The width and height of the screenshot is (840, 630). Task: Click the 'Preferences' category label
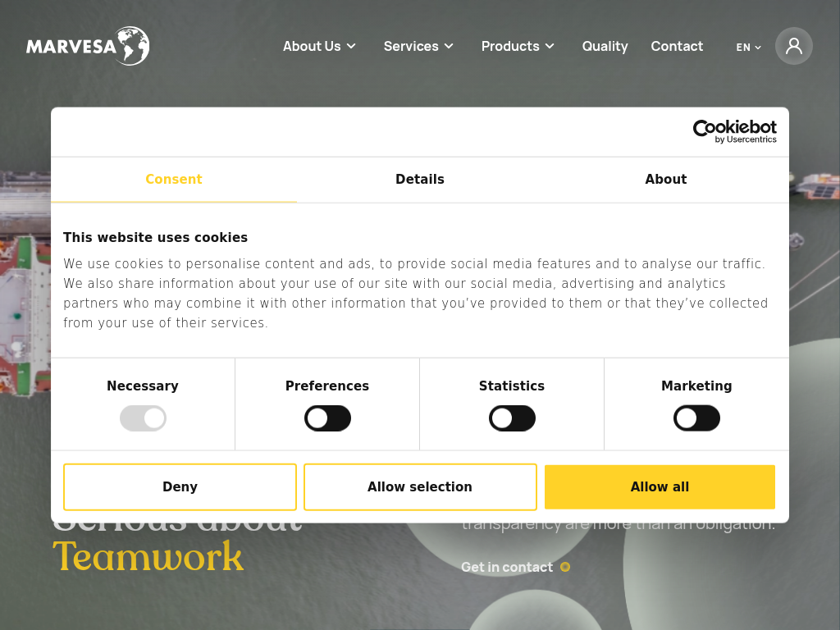327,386
